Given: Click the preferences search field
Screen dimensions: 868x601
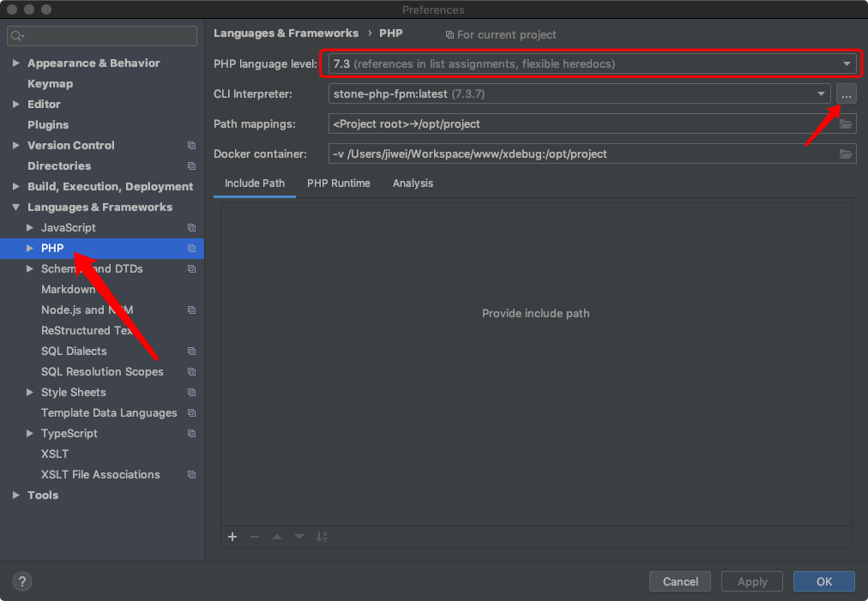Looking at the screenshot, I should 101,35.
